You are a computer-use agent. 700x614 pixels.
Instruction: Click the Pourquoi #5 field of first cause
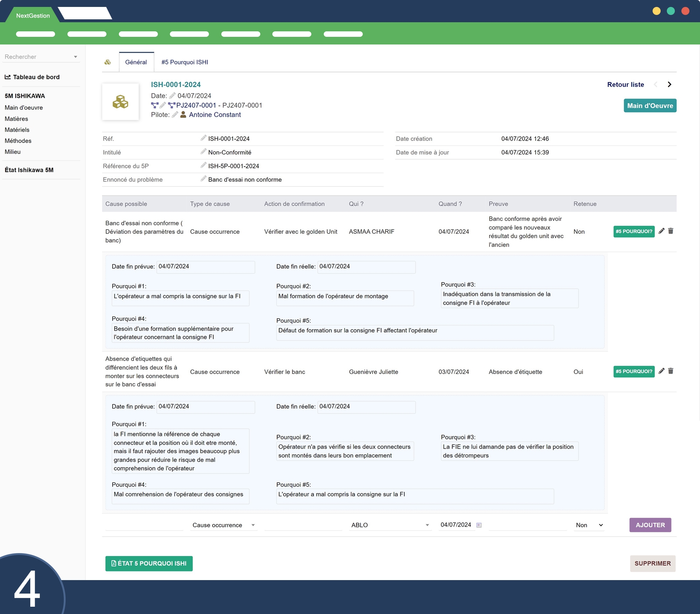point(415,333)
